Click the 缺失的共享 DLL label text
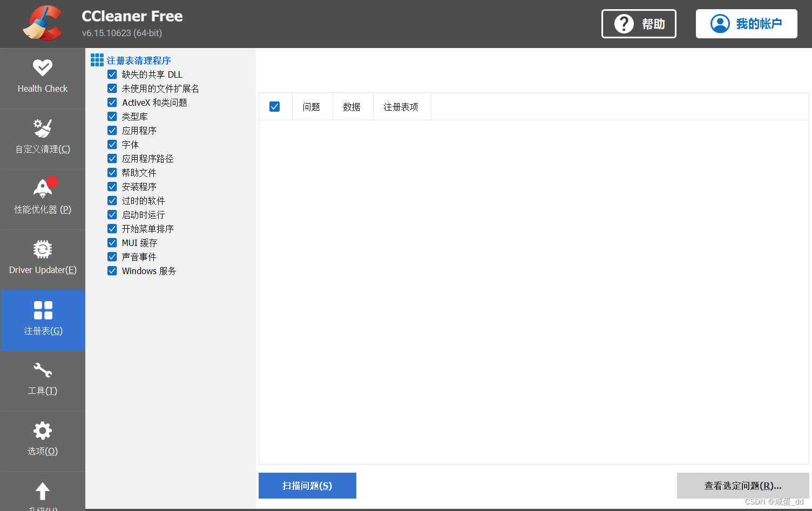This screenshot has height=511, width=812. [152, 74]
